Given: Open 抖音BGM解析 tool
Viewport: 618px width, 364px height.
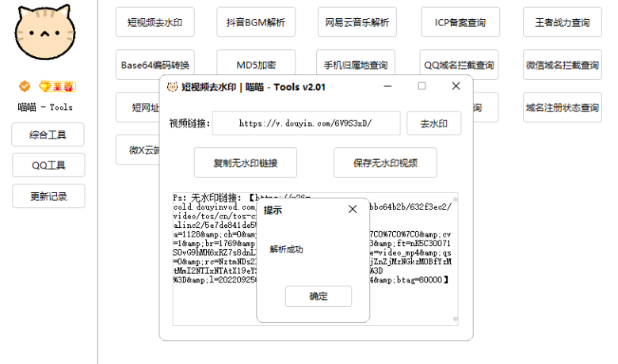Looking at the screenshot, I should pyautogui.click(x=256, y=22).
